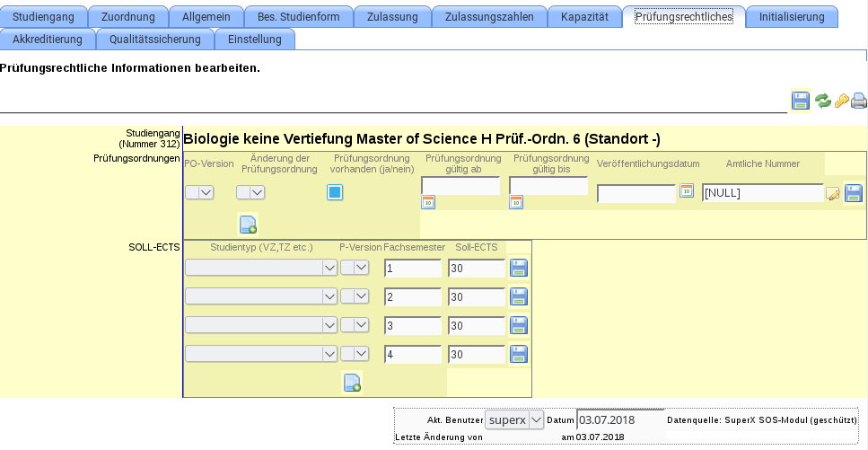The width and height of the screenshot is (868, 450).
Task: Click the yellow key icon
Action: (841, 101)
